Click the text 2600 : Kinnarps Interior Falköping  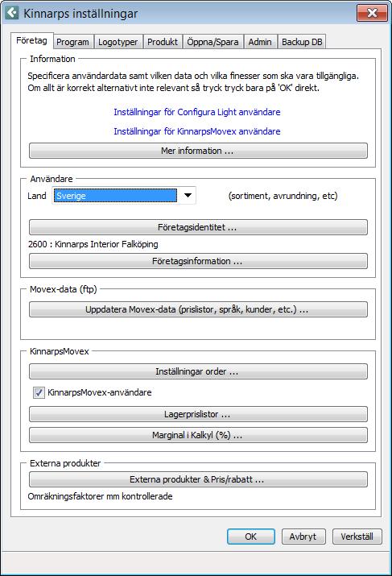pyautogui.click(x=93, y=244)
